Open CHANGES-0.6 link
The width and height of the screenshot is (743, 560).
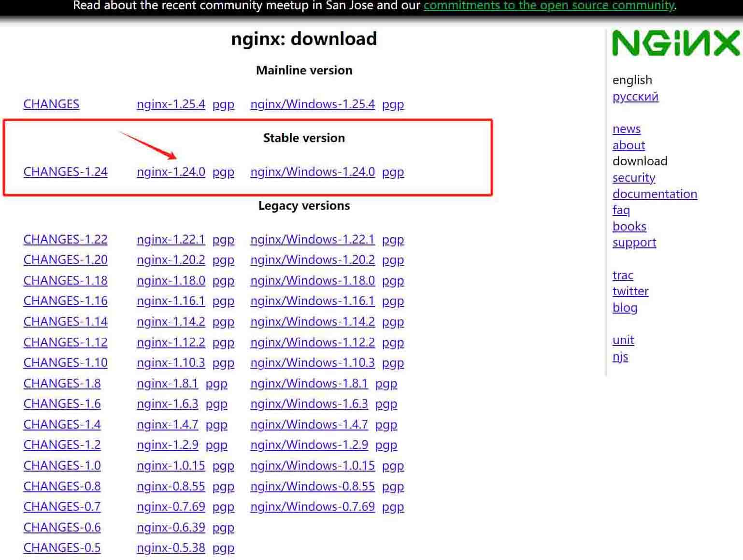62,528
